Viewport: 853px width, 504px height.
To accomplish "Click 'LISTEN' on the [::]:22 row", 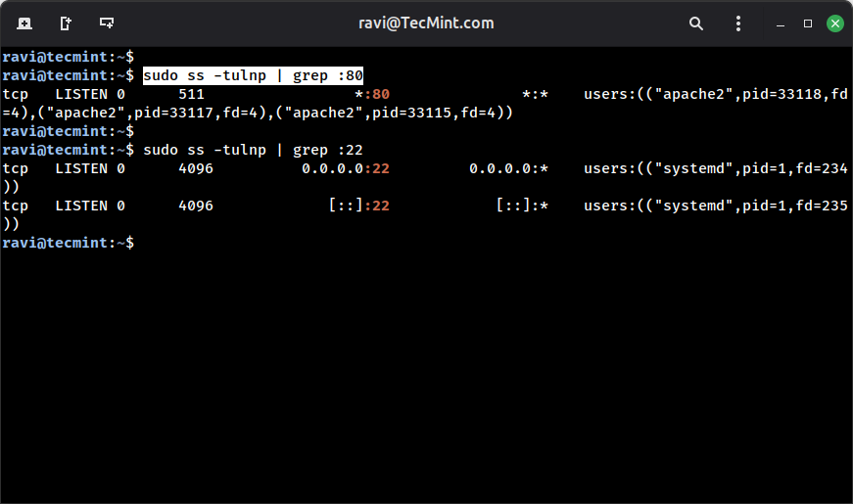I will coord(81,206).
